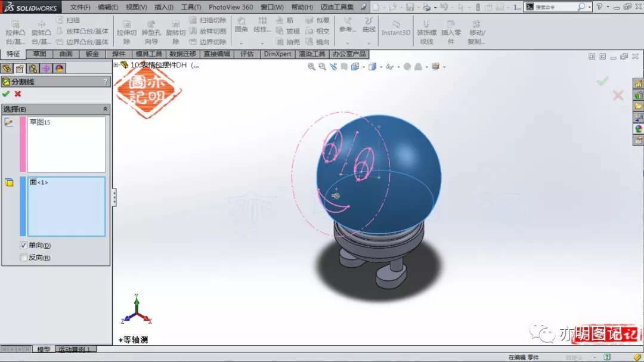Open the FeatureManager design tree tab
This screenshot has height=362, width=644.
[x=7, y=68]
